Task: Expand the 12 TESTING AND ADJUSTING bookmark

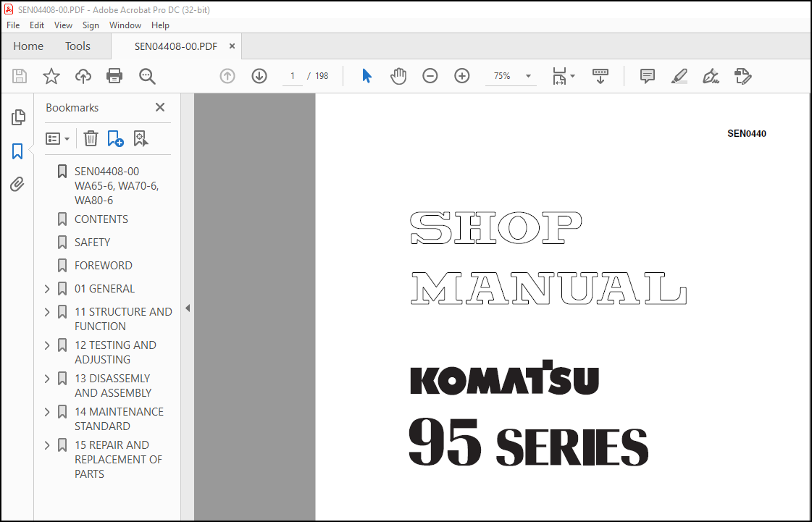Action: [47, 345]
